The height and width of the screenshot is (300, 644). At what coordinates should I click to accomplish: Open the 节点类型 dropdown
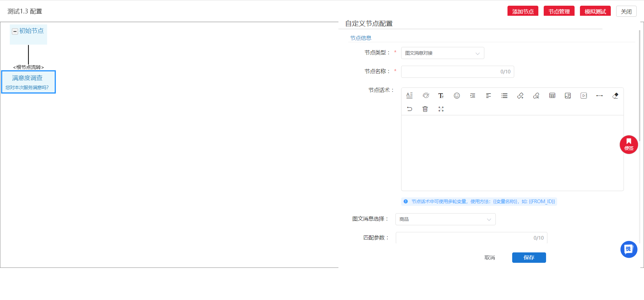click(442, 53)
